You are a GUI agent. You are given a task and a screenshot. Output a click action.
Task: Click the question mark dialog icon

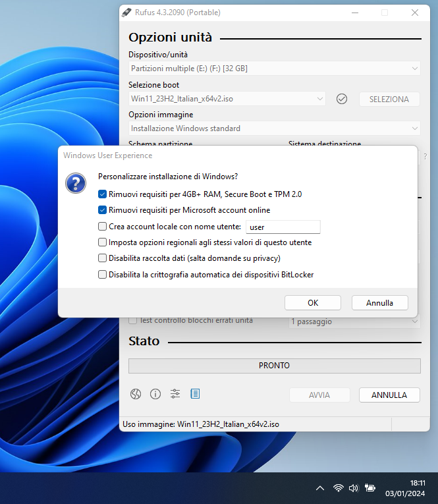[x=76, y=183]
